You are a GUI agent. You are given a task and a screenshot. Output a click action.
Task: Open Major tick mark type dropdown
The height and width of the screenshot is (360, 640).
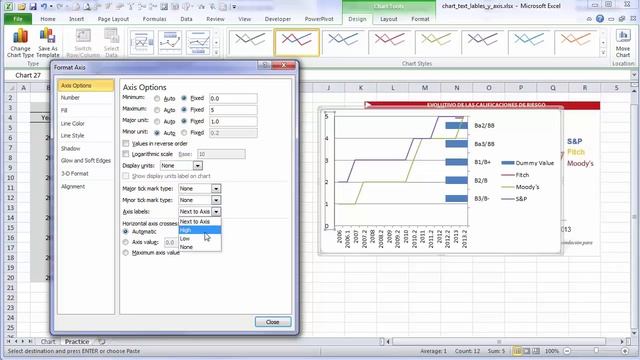pyautogui.click(x=216, y=189)
